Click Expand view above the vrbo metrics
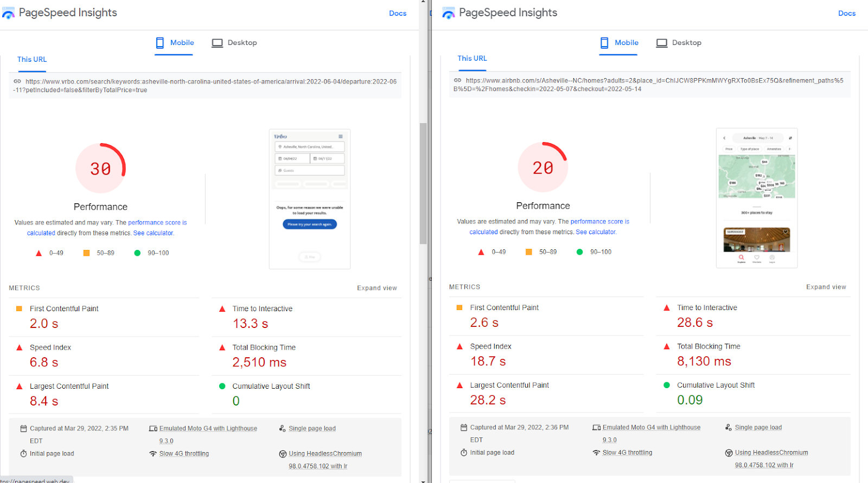The image size is (868, 483). pyautogui.click(x=377, y=288)
